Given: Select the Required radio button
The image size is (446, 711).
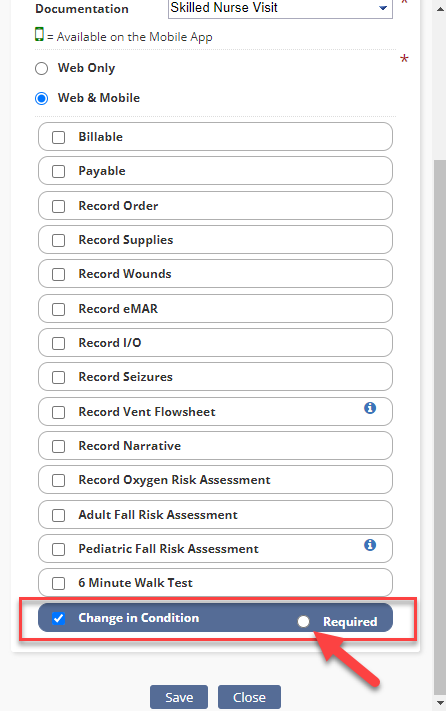Looking at the screenshot, I should pyautogui.click(x=303, y=622).
